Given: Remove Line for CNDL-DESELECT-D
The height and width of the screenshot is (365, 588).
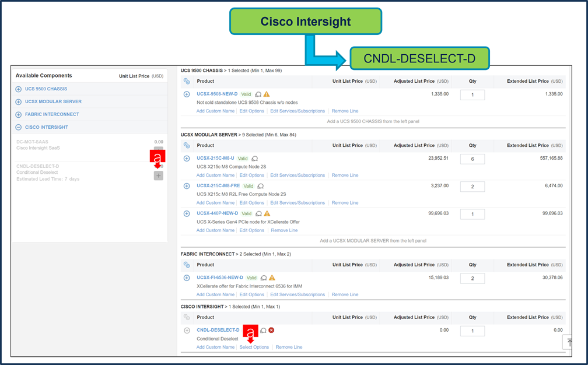Looking at the screenshot, I should click(x=289, y=348).
